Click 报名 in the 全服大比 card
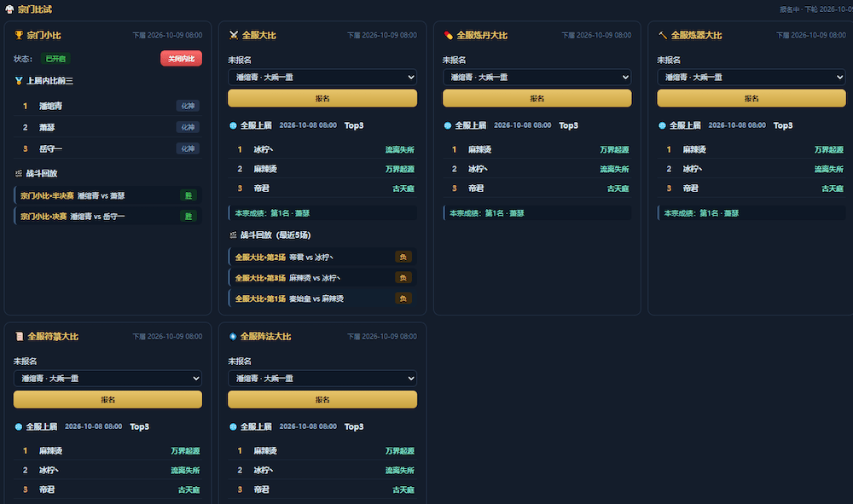The height and width of the screenshot is (504, 853). (x=322, y=98)
